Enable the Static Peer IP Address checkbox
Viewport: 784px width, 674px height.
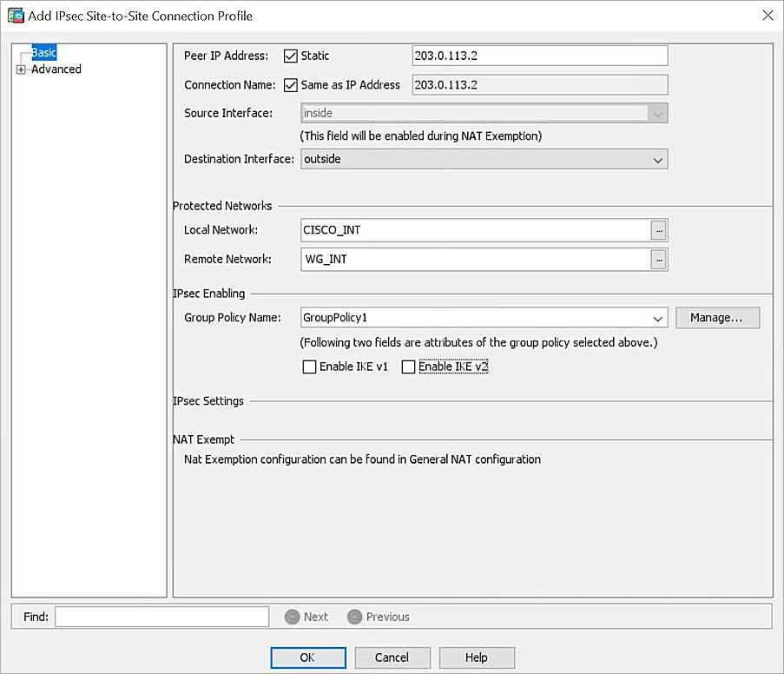(290, 56)
